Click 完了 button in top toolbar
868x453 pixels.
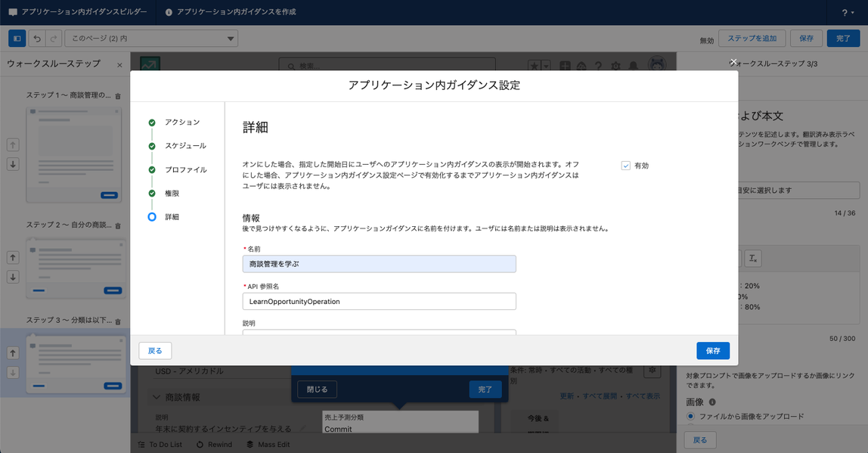(x=843, y=39)
